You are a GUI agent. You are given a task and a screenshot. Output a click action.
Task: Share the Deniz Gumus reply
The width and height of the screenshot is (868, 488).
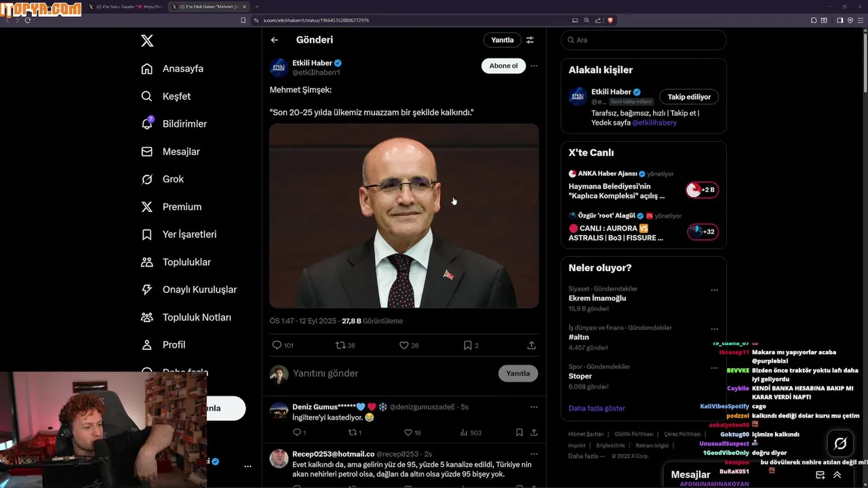pos(534,432)
